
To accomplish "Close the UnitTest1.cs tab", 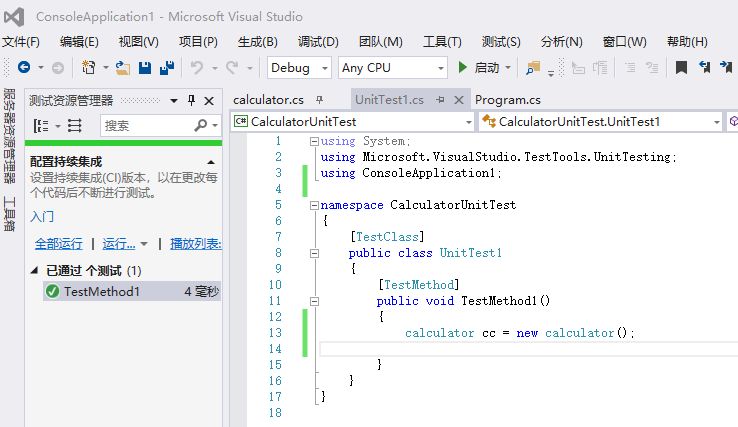I will 459,100.
